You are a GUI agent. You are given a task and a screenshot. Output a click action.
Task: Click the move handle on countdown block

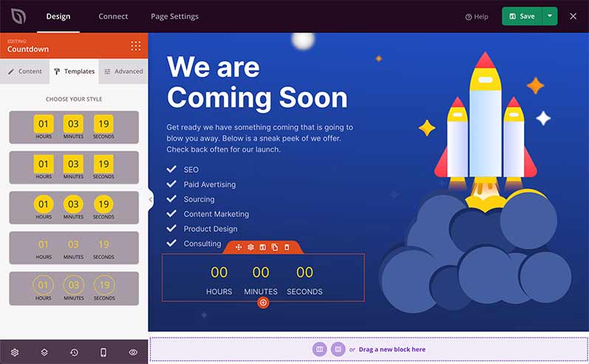239,247
